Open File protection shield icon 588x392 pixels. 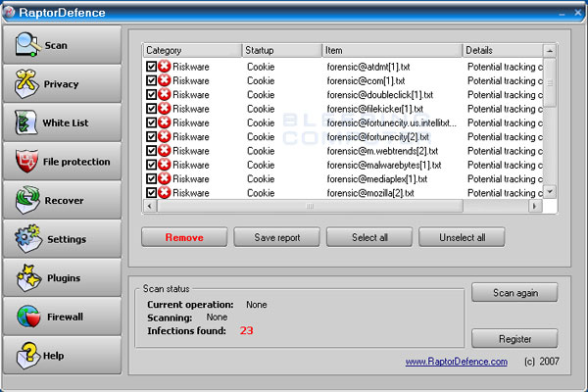pos(26,161)
